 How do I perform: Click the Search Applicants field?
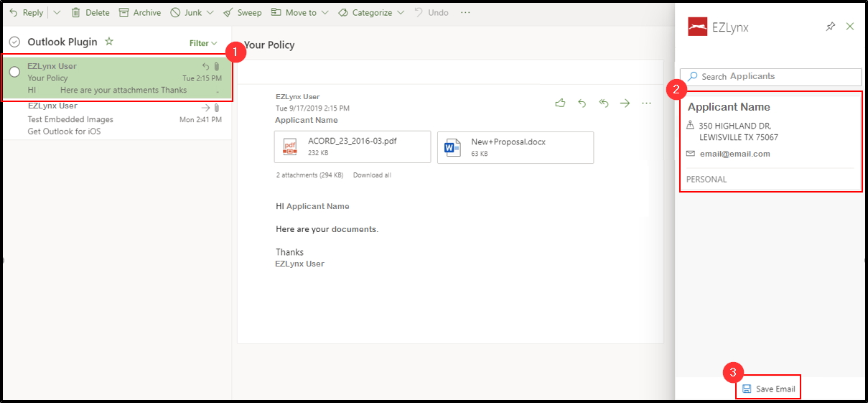[x=770, y=76]
